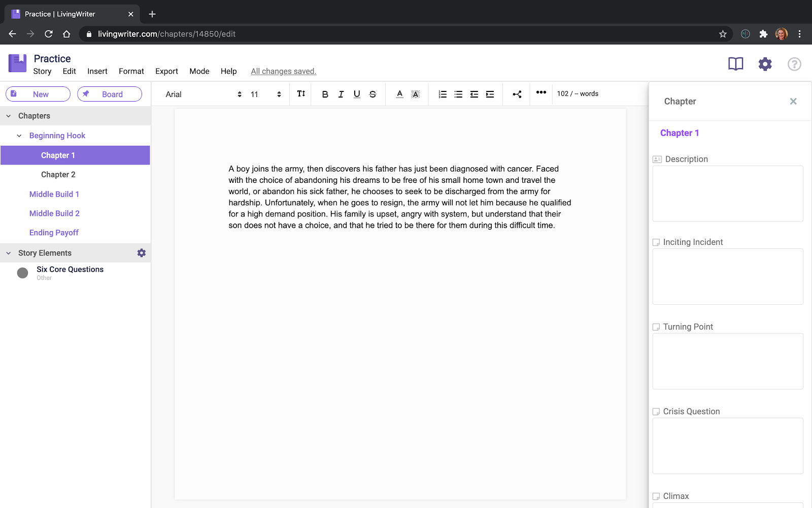This screenshot has height=508, width=812.
Task: Open Ending Payoff section
Action: click(54, 233)
